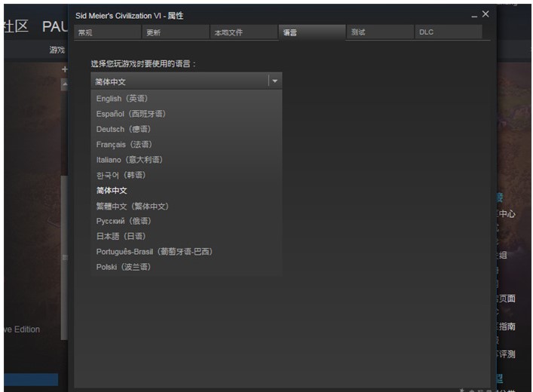Screen dimensions: 533x392
Task: Select English (英语) from language list
Action: (x=121, y=99)
